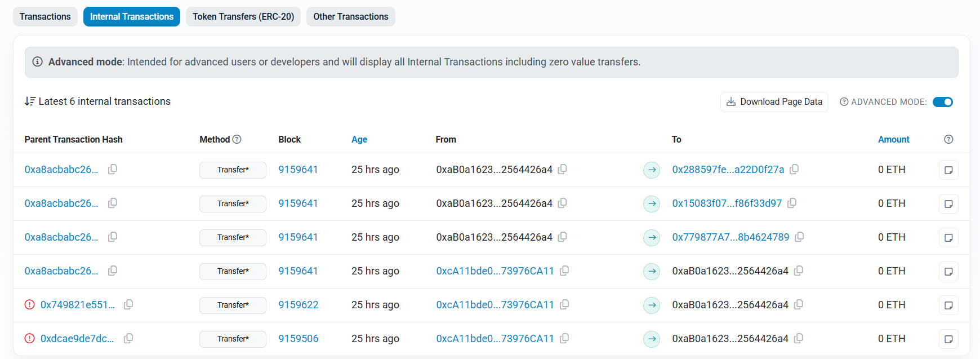Toggle the sort order icon beside Latest 6 internal transactions
980x359 pixels.
tap(30, 101)
